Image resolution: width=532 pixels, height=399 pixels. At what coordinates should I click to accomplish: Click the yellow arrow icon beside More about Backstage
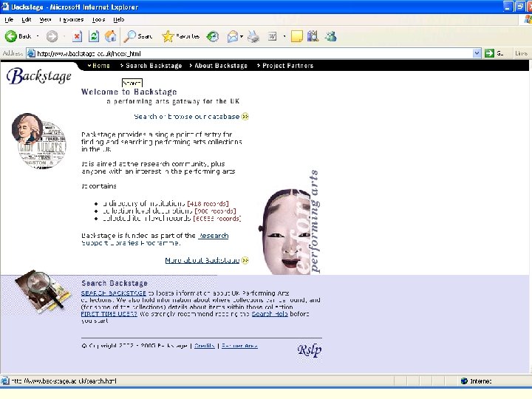245,260
